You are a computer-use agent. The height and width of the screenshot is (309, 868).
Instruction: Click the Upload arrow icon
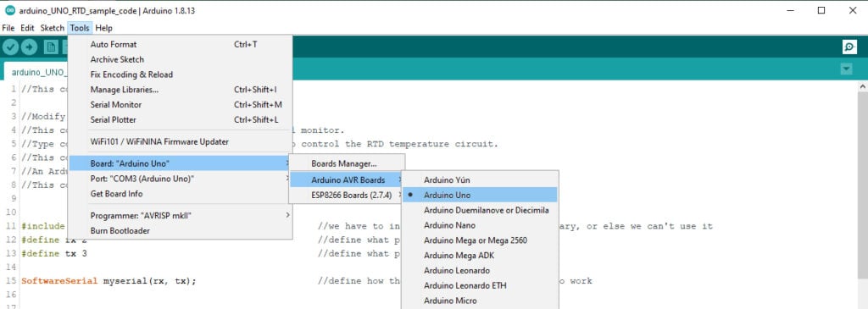click(30, 47)
